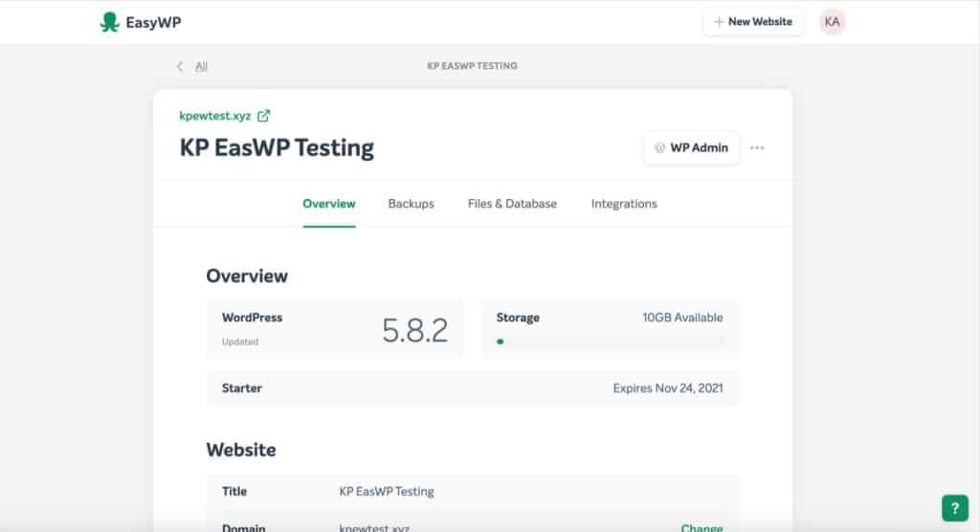Click the EasyWP brand name text

point(153,23)
